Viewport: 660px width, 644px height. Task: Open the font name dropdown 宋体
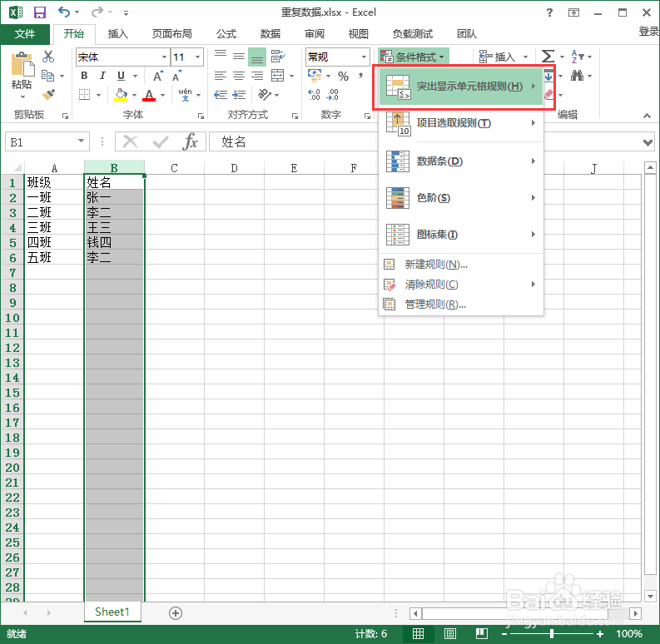[x=165, y=57]
